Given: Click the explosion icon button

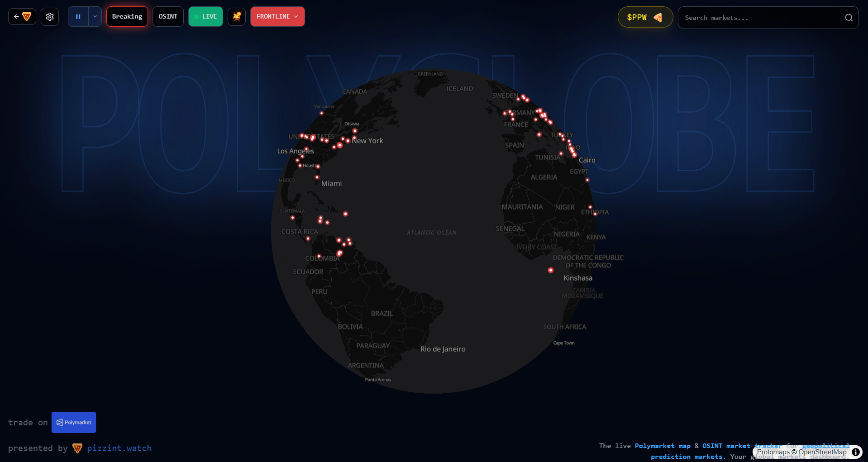Looking at the screenshot, I should pos(237,17).
